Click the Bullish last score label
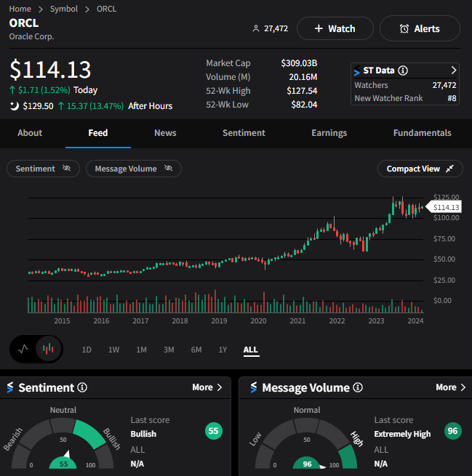The width and height of the screenshot is (472, 476). pyautogui.click(x=143, y=434)
